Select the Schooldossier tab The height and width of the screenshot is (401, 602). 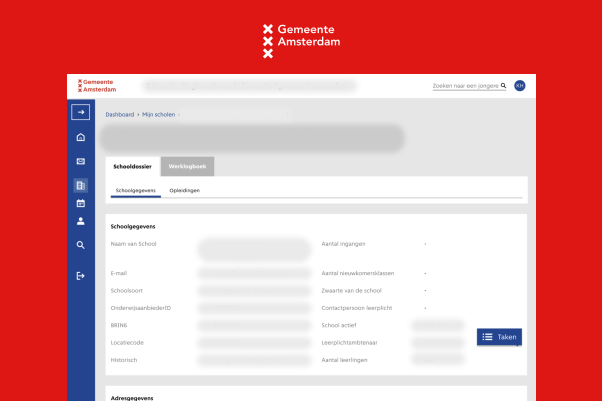[x=132, y=166]
